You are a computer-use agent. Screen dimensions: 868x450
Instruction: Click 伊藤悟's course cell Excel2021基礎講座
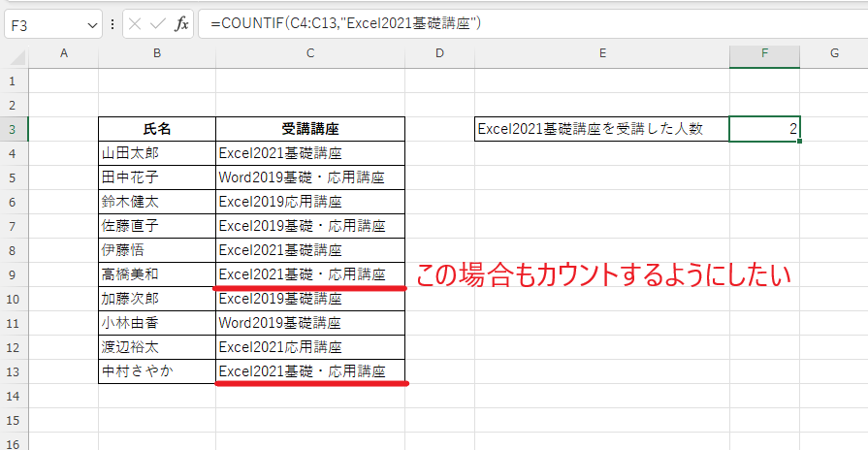click(x=310, y=250)
